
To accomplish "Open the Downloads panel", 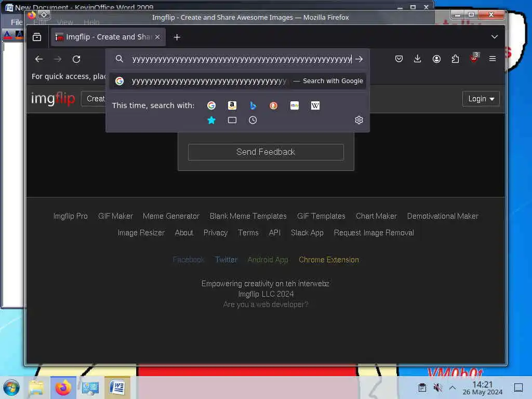I will point(418,59).
